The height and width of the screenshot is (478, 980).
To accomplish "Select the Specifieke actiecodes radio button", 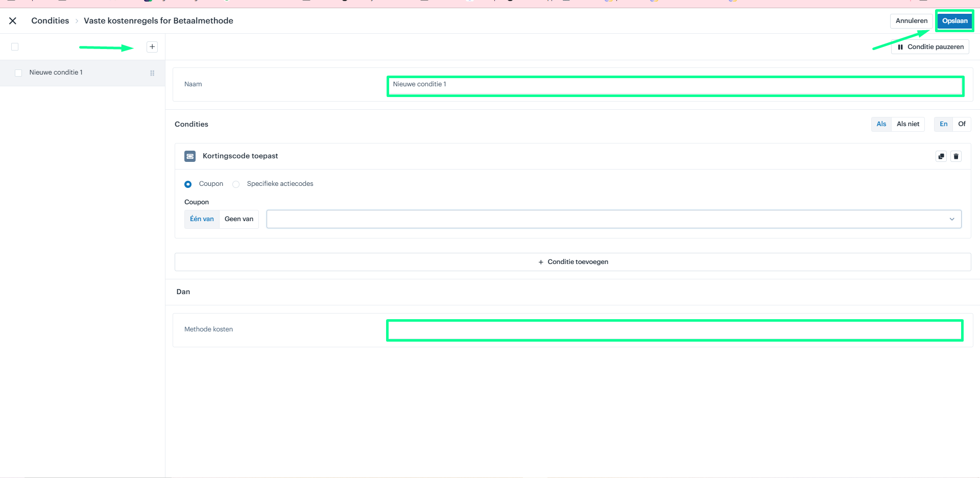I will 236,184.
